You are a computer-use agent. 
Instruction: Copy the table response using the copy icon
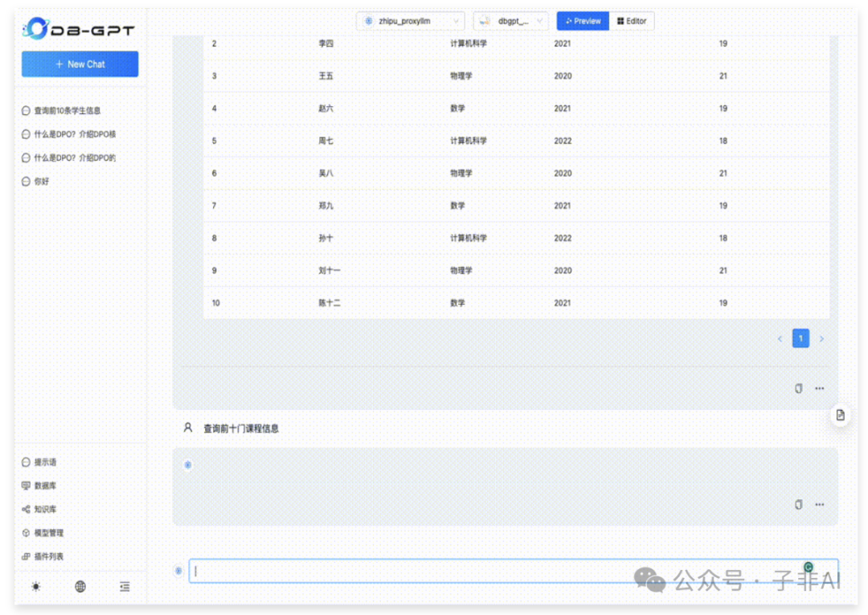coord(797,388)
